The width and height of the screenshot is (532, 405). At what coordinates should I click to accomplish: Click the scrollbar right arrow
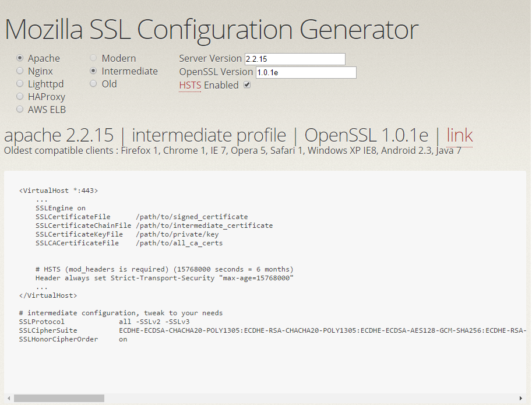[521, 398]
